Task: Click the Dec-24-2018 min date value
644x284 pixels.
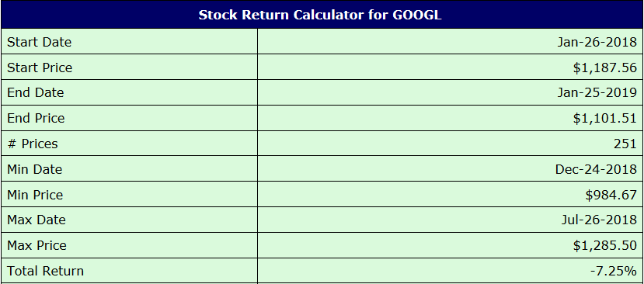Action: 596,169
